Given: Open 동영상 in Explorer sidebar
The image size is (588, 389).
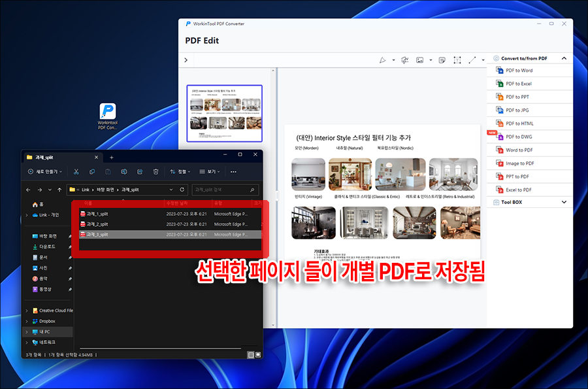Looking at the screenshot, I should pos(42,289).
